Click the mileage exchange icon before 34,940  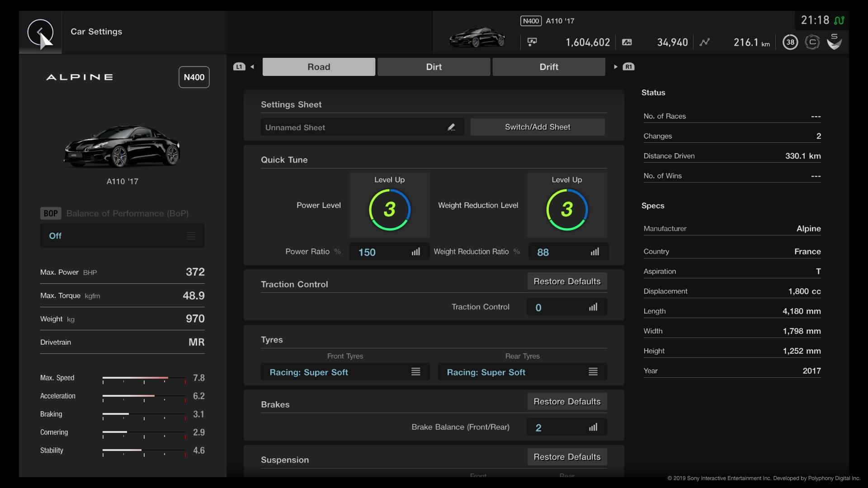[627, 42]
